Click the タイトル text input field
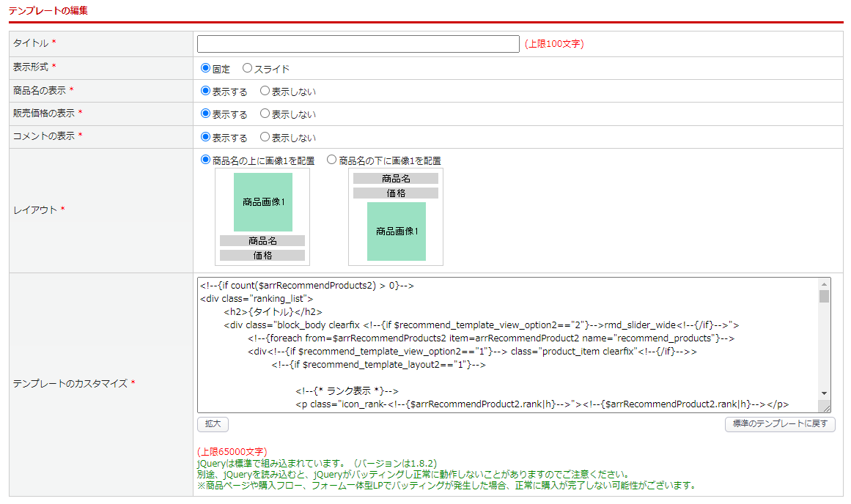Viewport: 851px width, 504px height. 358,44
